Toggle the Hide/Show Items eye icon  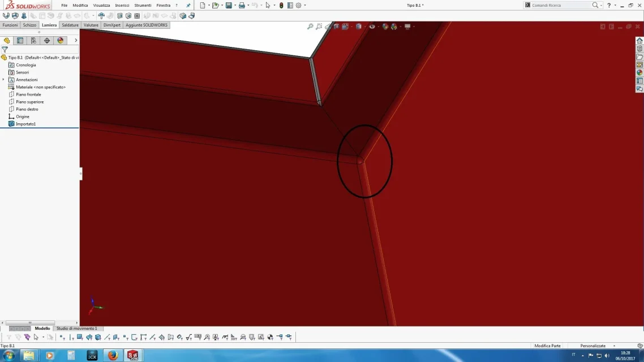372,27
